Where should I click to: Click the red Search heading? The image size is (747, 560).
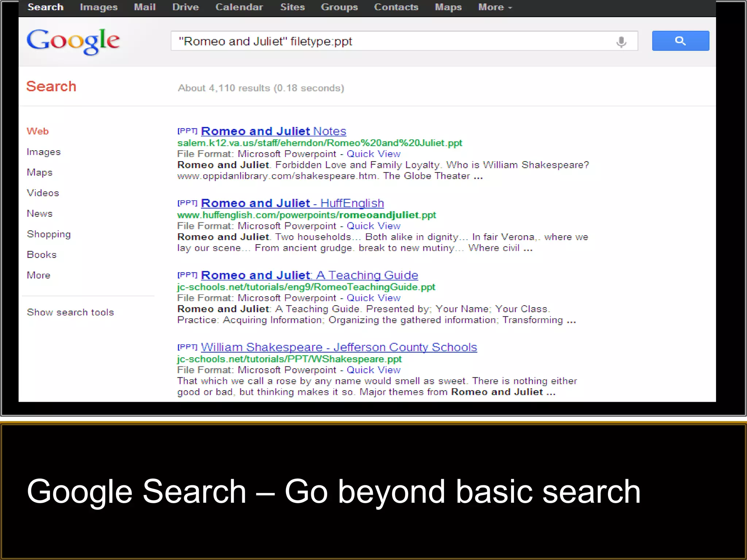(x=51, y=86)
